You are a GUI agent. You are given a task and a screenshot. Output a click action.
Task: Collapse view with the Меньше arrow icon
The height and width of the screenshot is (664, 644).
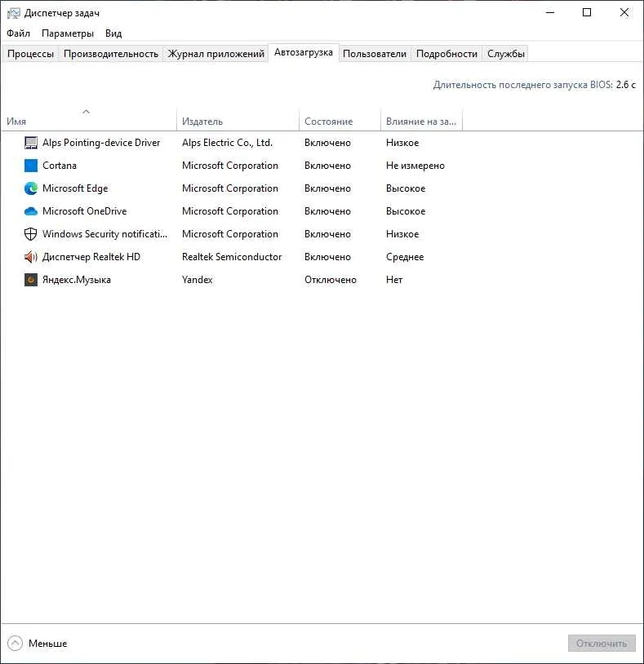coord(15,644)
